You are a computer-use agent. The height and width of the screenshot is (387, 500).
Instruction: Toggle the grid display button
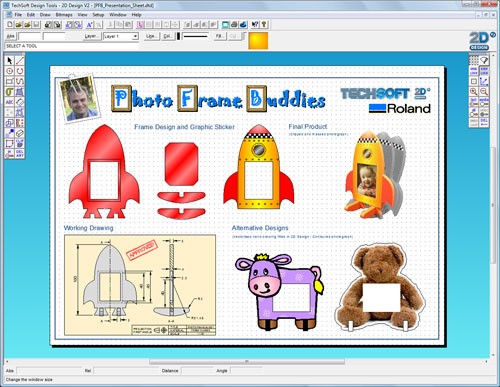[473, 60]
